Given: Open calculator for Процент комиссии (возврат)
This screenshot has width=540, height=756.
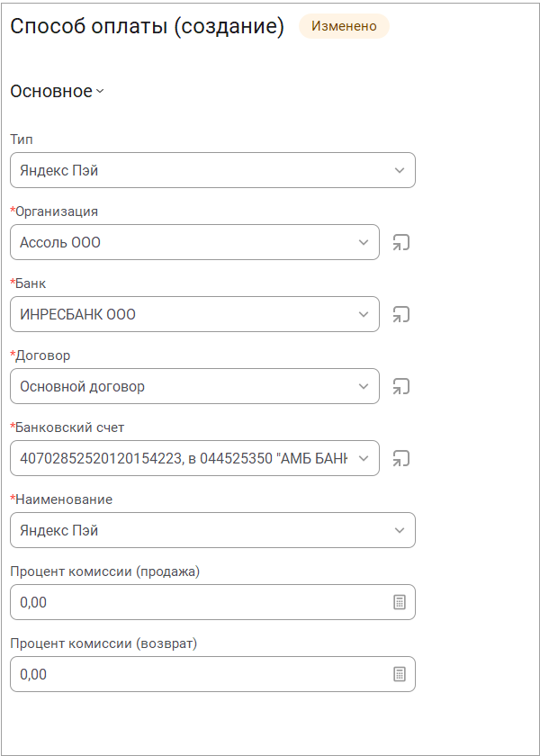Looking at the screenshot, I should pos(400,674).
